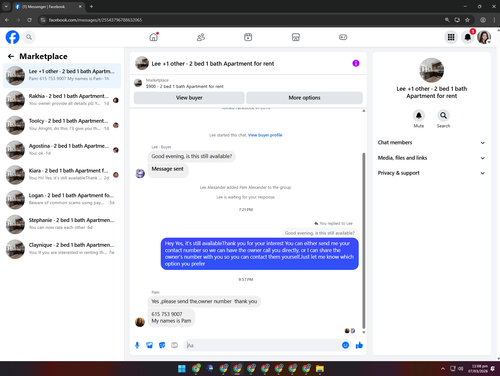The image size is (500, 376).
Task: Open the Claynique apartment conversation
Action: 62,249
